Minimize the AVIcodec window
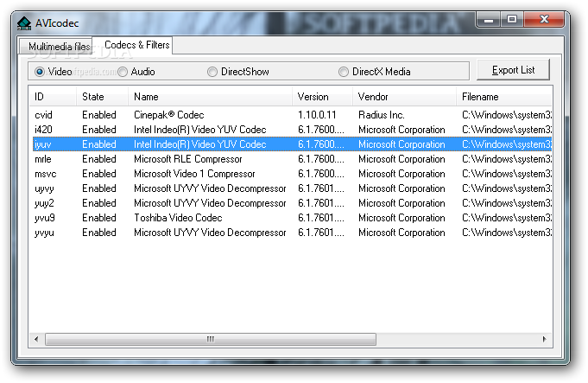The height and width of the screenshot is (383, 588). tap(489, 20)
